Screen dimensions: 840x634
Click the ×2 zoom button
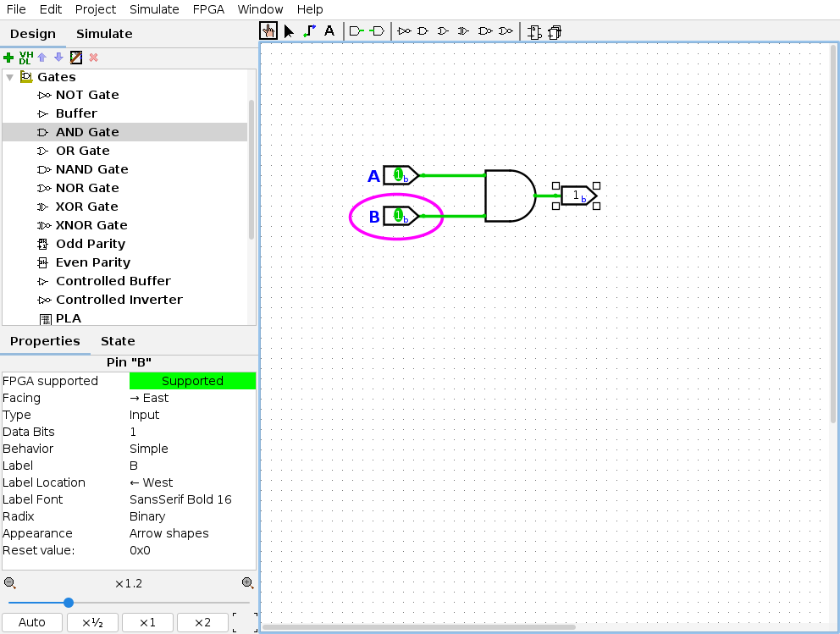202,622
